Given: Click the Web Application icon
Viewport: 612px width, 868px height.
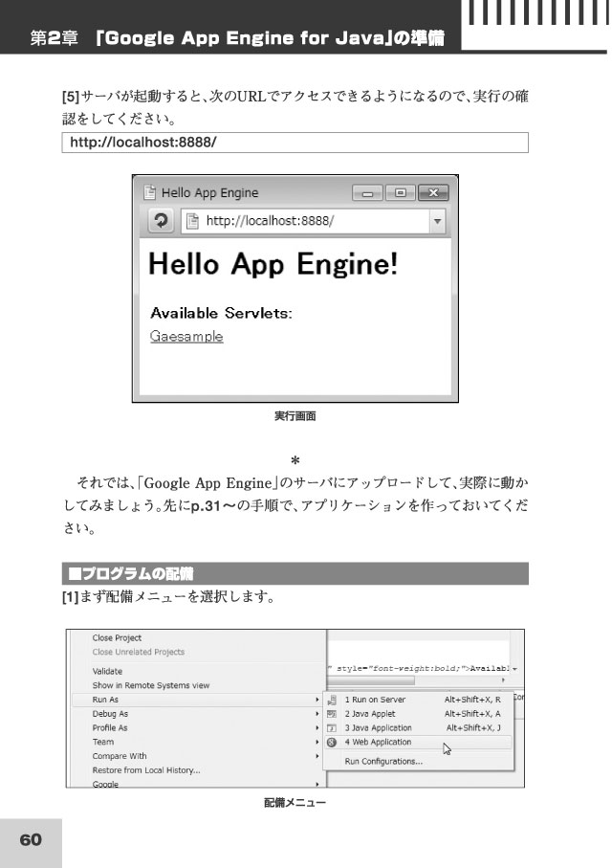Looking at the screenshot, I should pos(331,742).
